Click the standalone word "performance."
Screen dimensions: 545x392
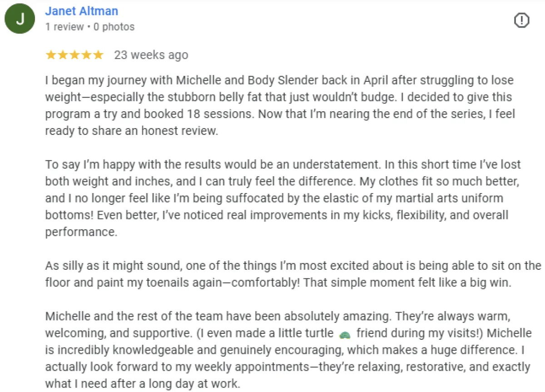tap(81, 232)
